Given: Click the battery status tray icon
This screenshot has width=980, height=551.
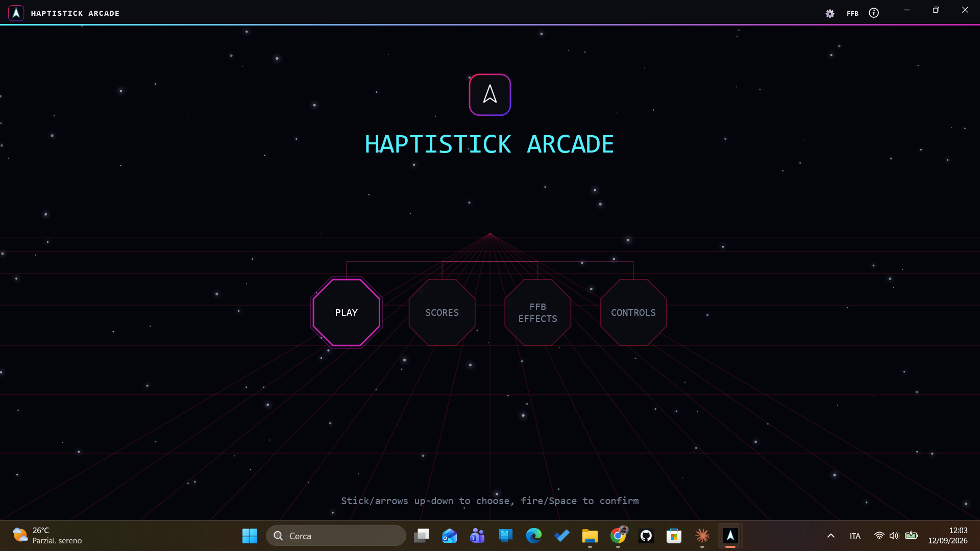Looking at the screenshot, I should (911, 535).
